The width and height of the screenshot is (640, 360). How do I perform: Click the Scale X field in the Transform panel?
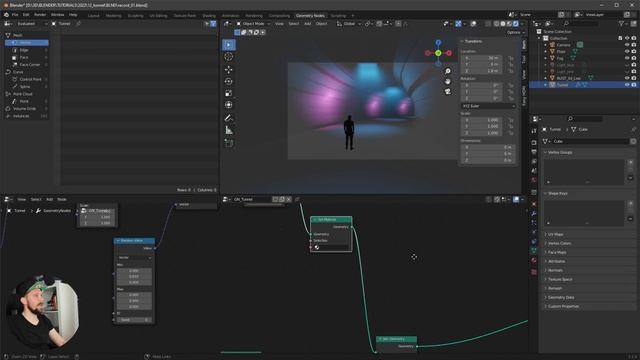tap(482, 120)
